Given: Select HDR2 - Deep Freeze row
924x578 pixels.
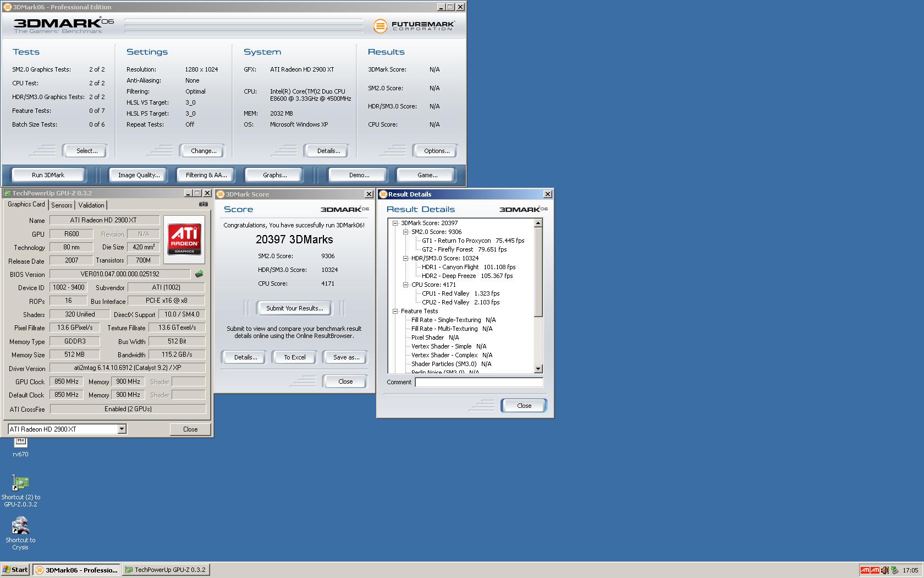Looking at the screenshot, I should click(x=467, y=276).
